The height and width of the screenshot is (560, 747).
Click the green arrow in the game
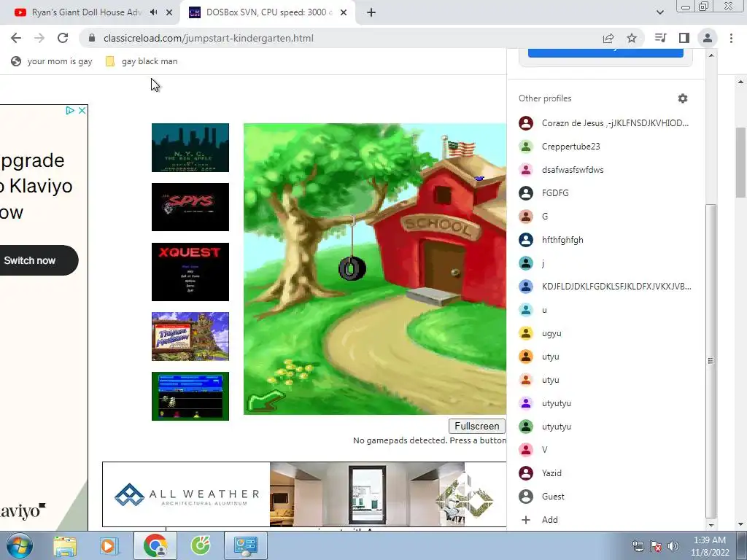coord(265,401)
